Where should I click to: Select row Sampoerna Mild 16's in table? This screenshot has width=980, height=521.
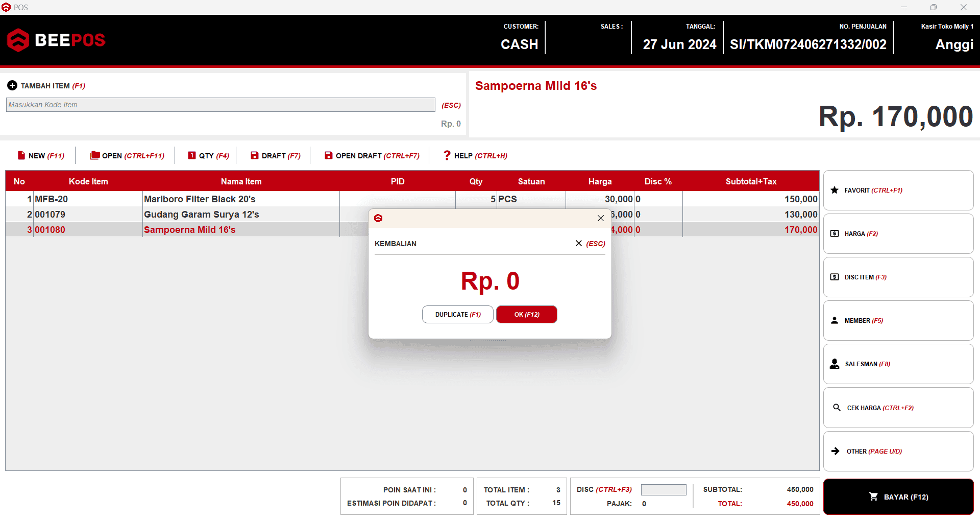click(412, 229)
